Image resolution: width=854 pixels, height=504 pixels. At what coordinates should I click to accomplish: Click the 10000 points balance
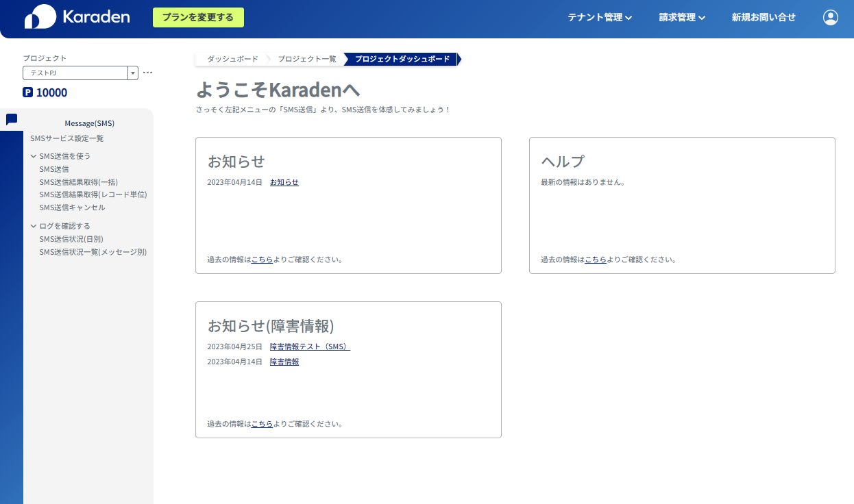51,92
